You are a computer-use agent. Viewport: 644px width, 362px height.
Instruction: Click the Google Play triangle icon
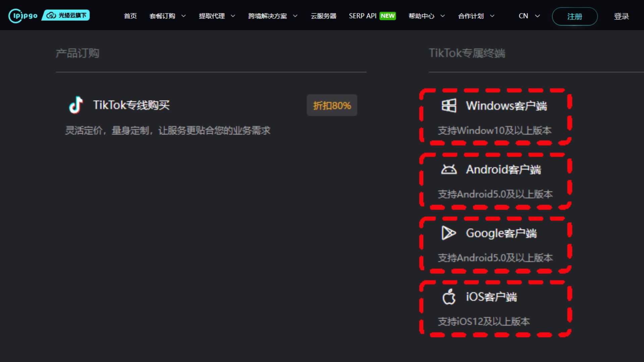point(448,233)
